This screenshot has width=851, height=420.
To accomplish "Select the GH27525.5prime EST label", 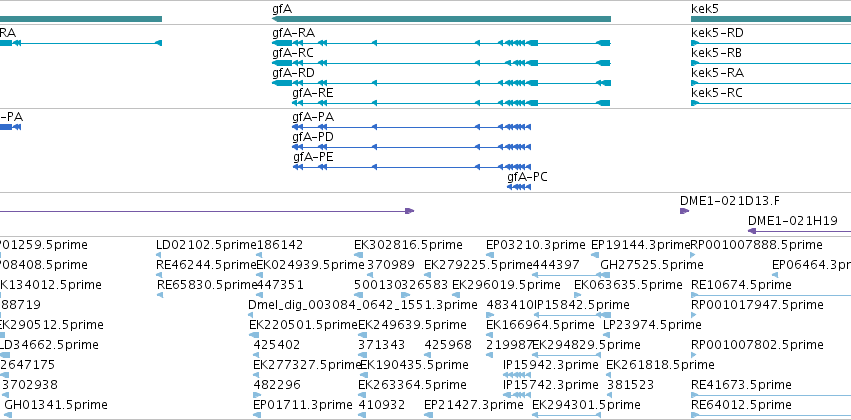I will click(652, 265).
